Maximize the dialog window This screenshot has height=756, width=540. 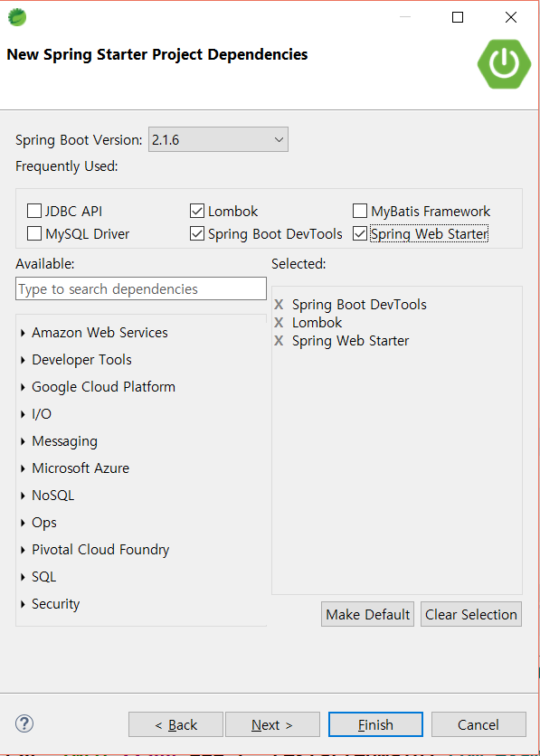[458, 17]
